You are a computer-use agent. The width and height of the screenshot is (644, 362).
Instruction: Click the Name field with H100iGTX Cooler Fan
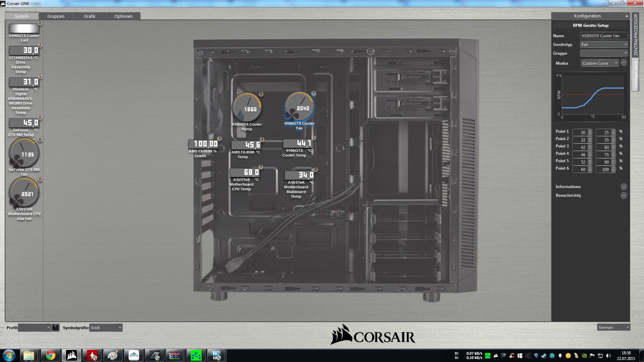click(604, 36)
